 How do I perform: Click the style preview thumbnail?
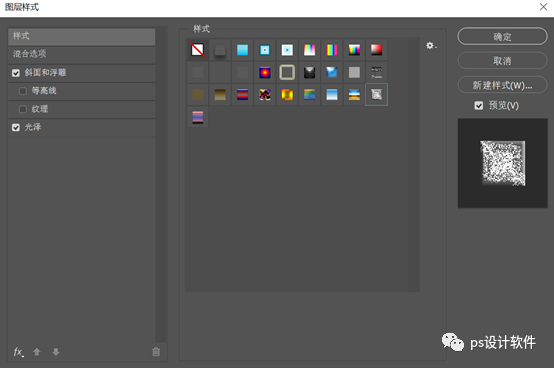[502, 163]
